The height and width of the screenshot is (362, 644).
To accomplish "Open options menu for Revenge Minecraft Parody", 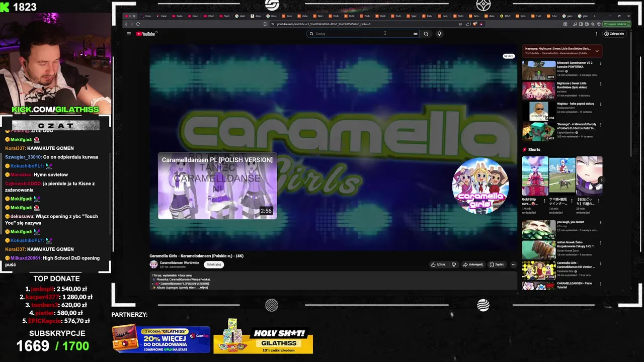I will pyautogui.click(x=601, y=125).
